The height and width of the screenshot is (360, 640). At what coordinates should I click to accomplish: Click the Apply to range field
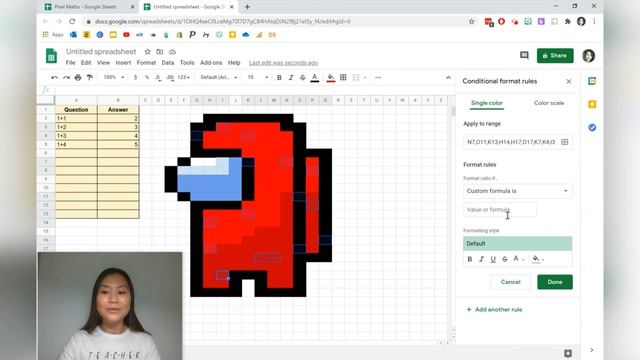(512, 142)
